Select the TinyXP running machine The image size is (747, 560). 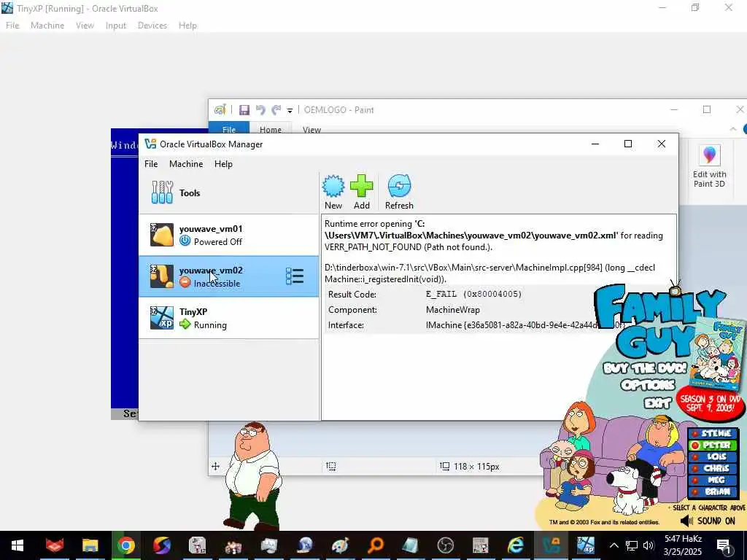click(x=228, y=318)
